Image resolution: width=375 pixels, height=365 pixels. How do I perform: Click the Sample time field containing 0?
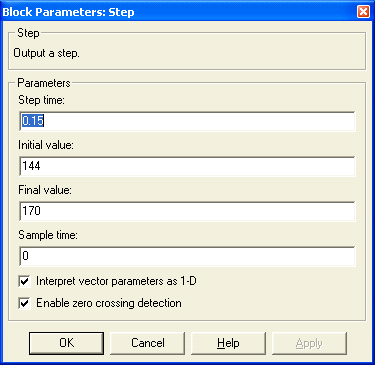tap(187, 256)
